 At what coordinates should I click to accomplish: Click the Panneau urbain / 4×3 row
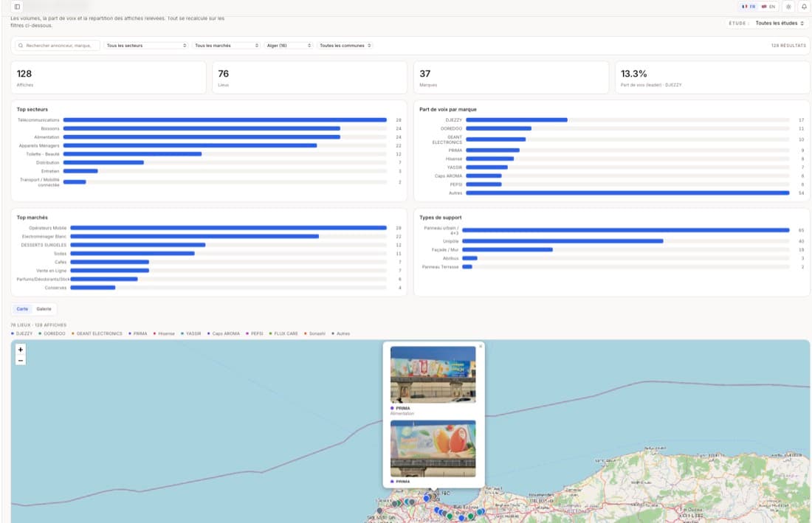pos(612,230)
